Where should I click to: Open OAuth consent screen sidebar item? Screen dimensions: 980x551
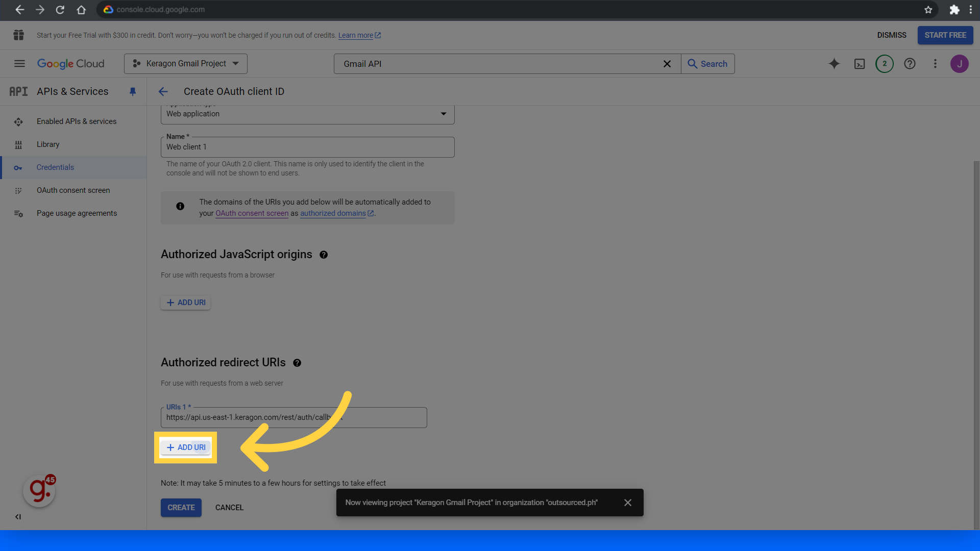pos(73,190)
